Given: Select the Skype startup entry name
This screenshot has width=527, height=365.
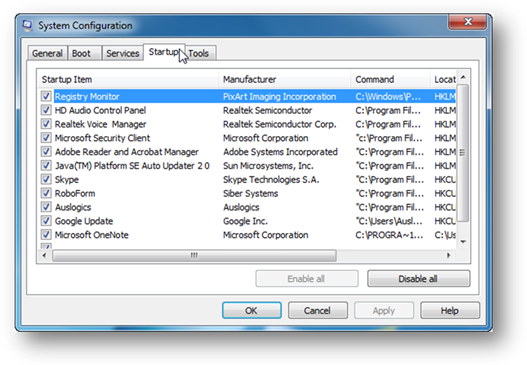Looking at the screenshot, I should (x=67, y=179).
